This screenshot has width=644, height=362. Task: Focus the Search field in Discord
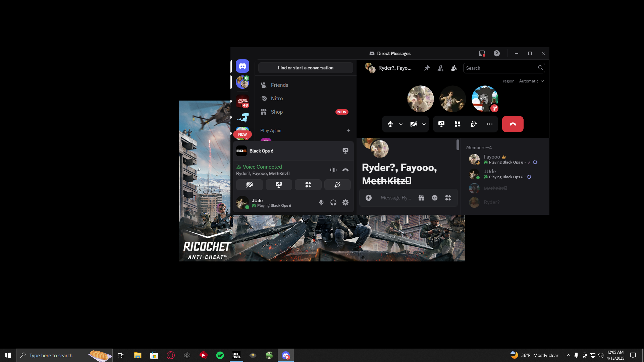click(x=504, y=68)
